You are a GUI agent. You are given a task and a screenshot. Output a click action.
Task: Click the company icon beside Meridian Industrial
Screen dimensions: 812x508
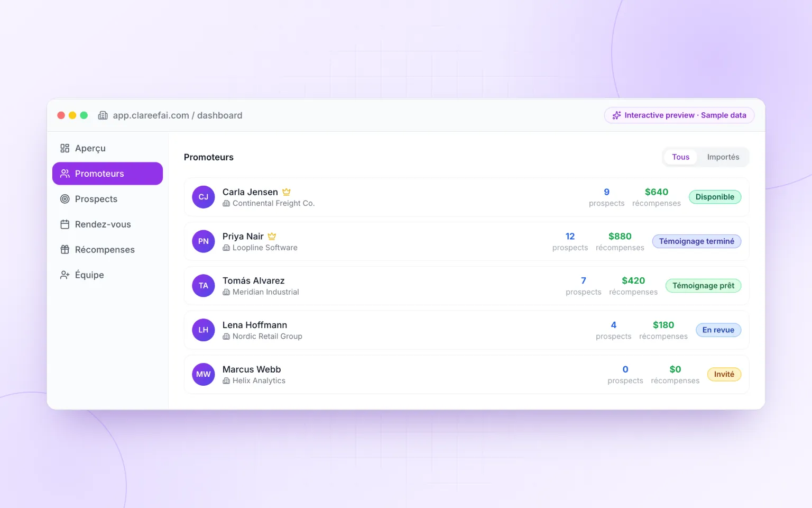226,293
